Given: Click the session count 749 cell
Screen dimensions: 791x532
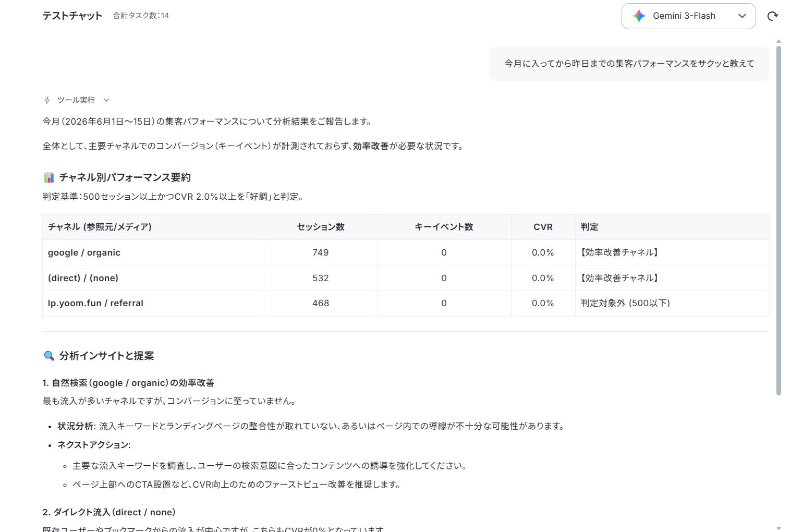Looking at the screenshot, I should pyautogui.click(x=321, y=252).
